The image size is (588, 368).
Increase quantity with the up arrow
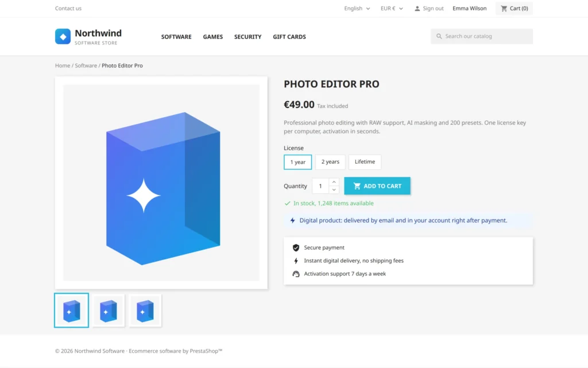(334, 182)
